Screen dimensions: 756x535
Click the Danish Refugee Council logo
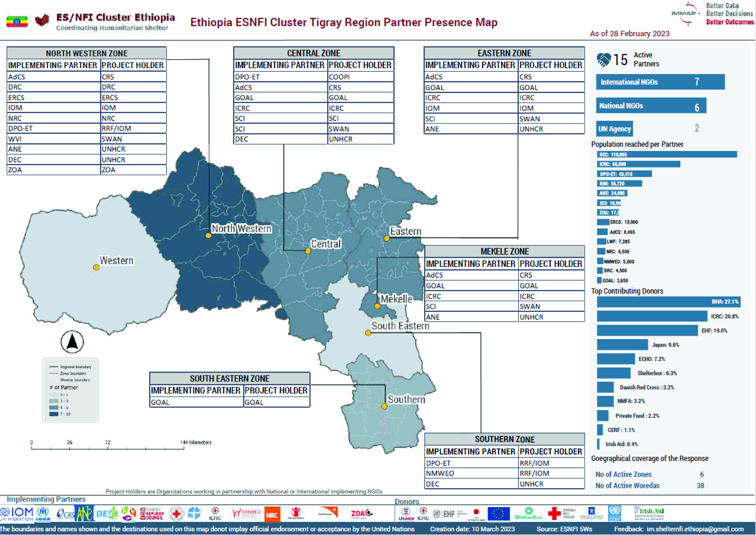(152, 514)
